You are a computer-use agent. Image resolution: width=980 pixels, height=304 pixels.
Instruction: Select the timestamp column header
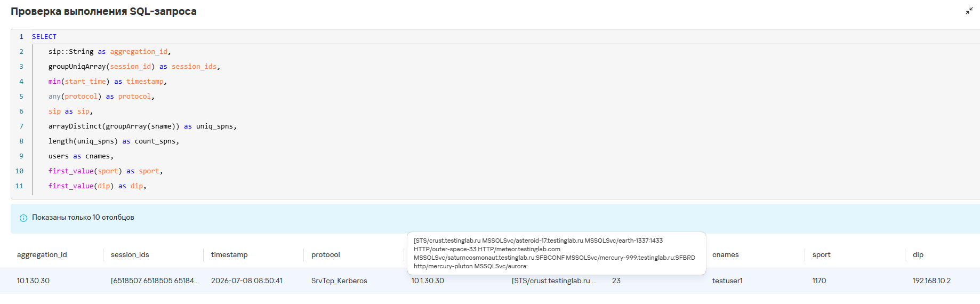click(229, 255)
